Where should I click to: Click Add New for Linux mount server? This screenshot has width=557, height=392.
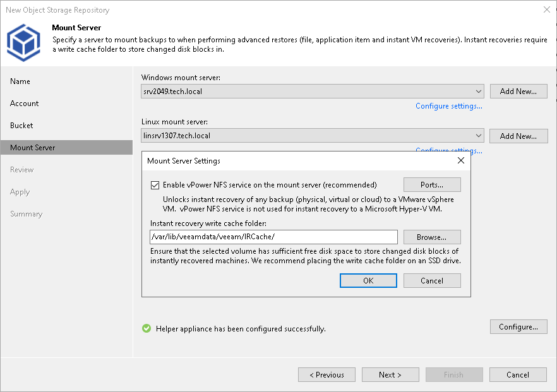[x=518, y=136]
